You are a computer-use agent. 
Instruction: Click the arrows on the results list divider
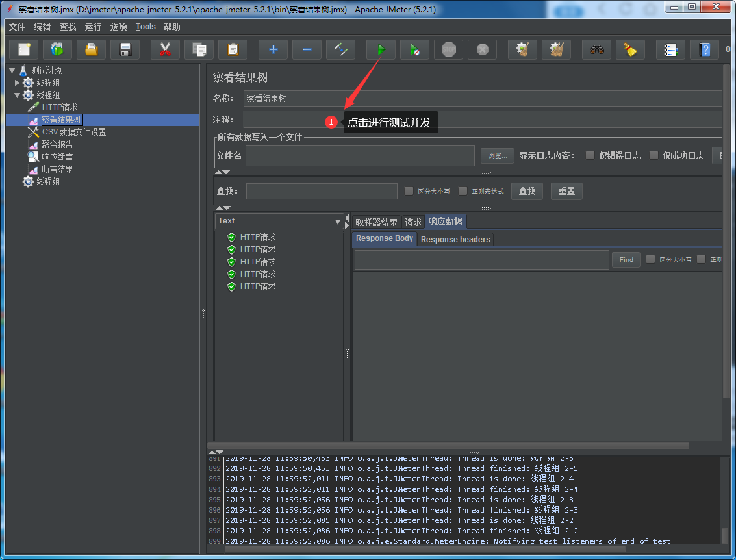pos(347,222)
